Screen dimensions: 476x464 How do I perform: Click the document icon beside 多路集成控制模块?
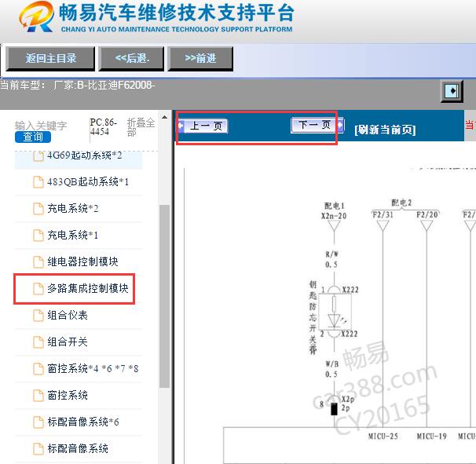point(38,289)
